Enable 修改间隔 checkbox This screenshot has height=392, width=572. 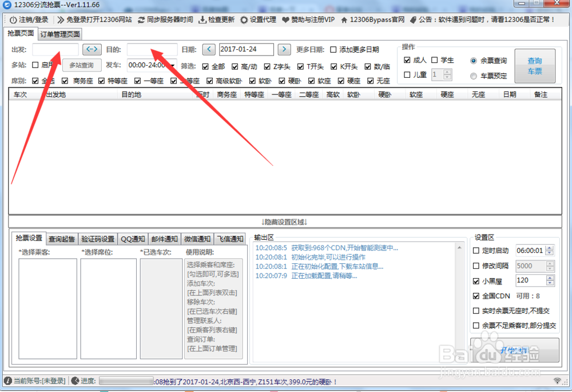click(476, 266)
